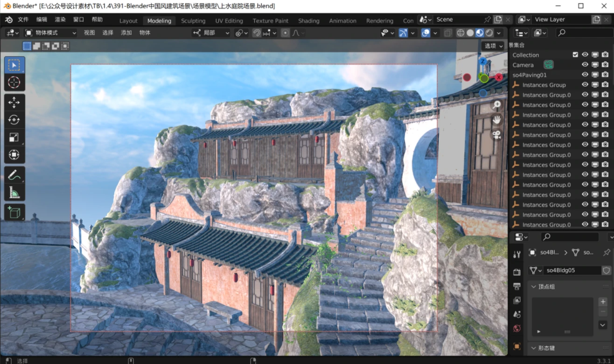Select the Tweak/Select Box tool
This screenshot has width=614, height=364.
[x=14, y=66]
